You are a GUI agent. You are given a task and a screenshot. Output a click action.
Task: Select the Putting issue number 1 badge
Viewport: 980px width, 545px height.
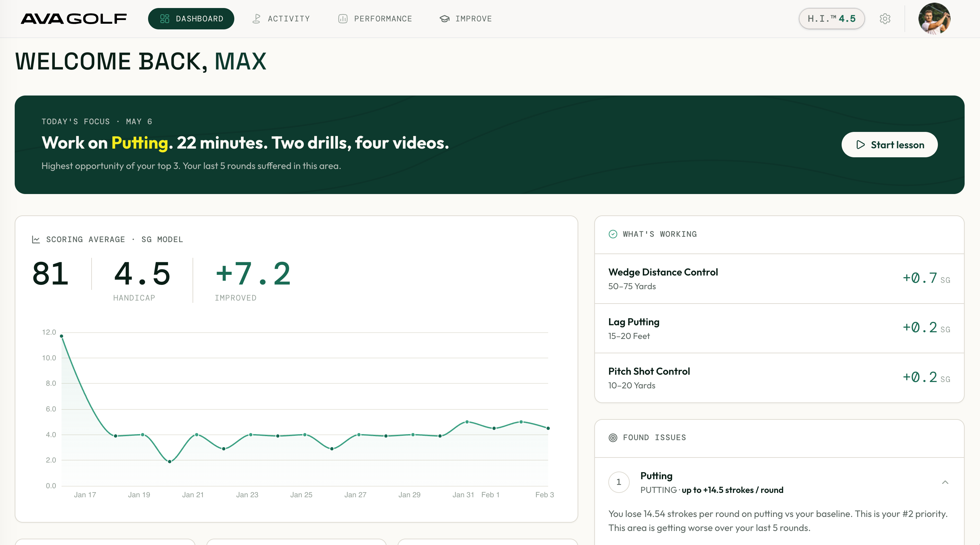click(x=619, y=482)
